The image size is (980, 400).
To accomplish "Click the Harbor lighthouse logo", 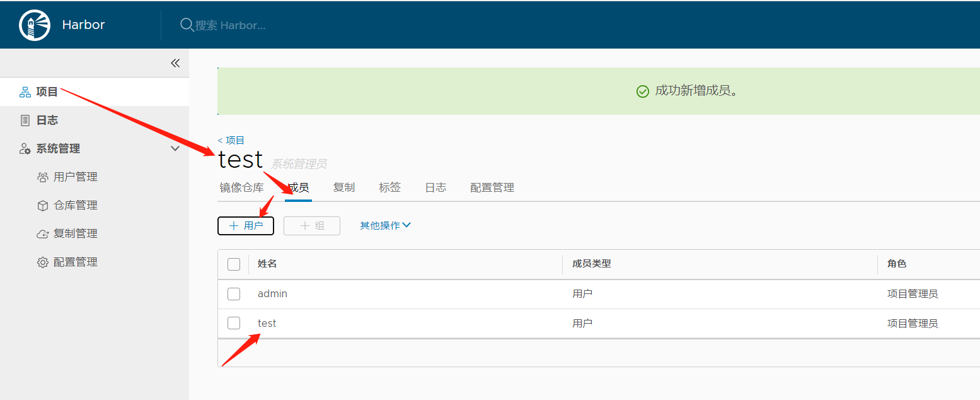I will click(35, 25).
